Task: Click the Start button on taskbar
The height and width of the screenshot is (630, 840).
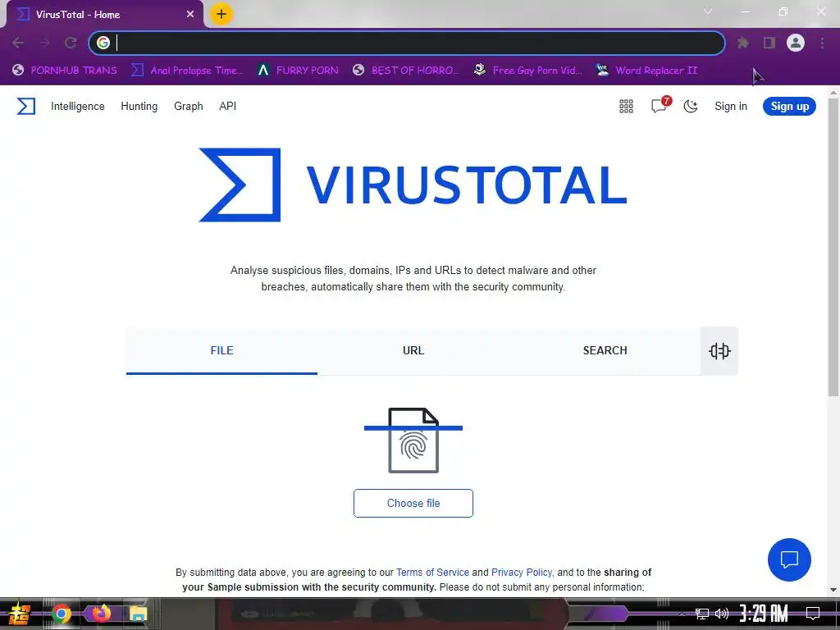Action: coord(20,614)
